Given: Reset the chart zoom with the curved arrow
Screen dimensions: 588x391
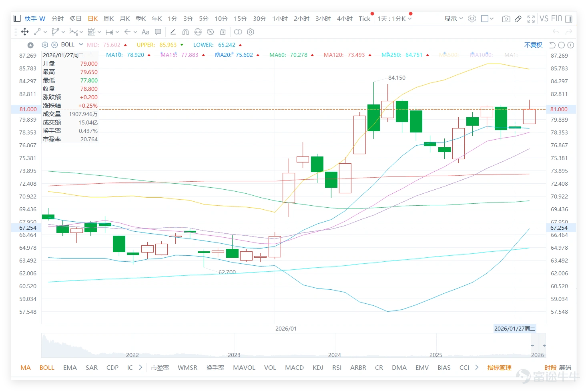Looking at the screenshot, I should (552, 45).
